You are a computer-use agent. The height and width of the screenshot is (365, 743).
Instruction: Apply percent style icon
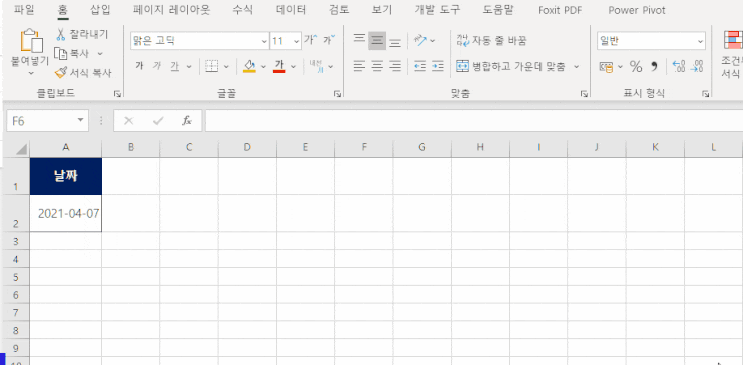[636, 66]
